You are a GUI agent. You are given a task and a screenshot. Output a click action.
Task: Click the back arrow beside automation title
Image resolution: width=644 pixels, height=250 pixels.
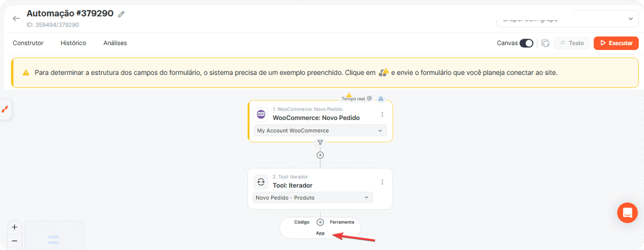click(x=16, y=18)
